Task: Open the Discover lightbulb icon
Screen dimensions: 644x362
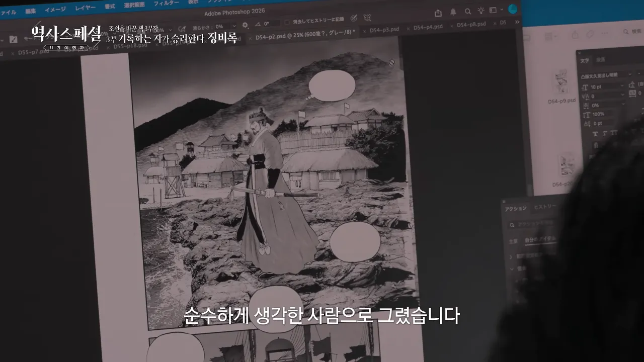Action: tap(480, 11)
